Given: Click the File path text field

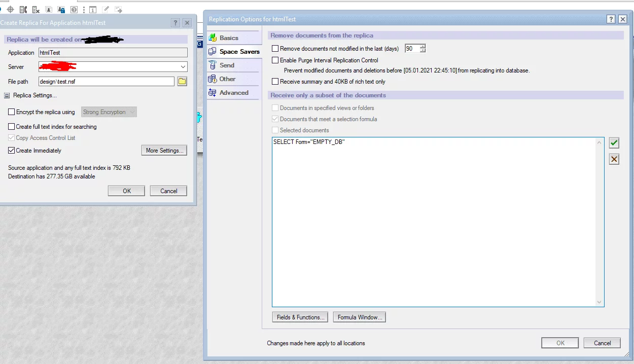Looking at the screenshot, I should pyautogui.click(x=106, y=82).
